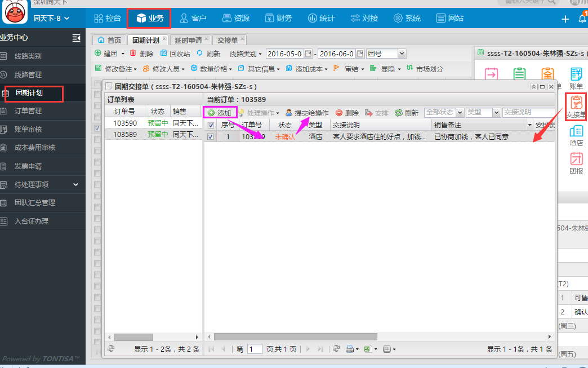Image resolution: width=588 pixels, height=368 pixels.
Task: Uncheck the checkbox for handover row 1
Action: tap(211, 136)
